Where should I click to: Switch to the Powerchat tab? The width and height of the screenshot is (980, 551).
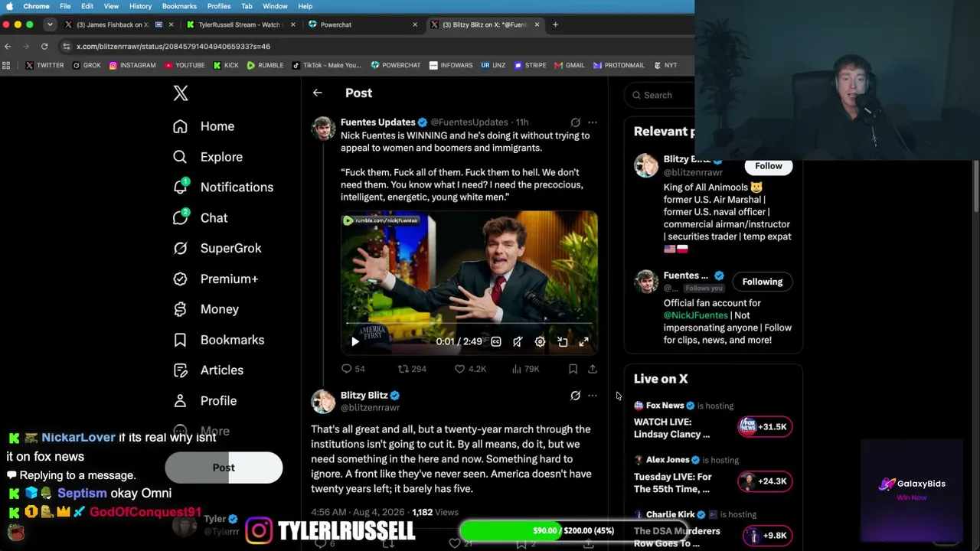tap(363, 24)
